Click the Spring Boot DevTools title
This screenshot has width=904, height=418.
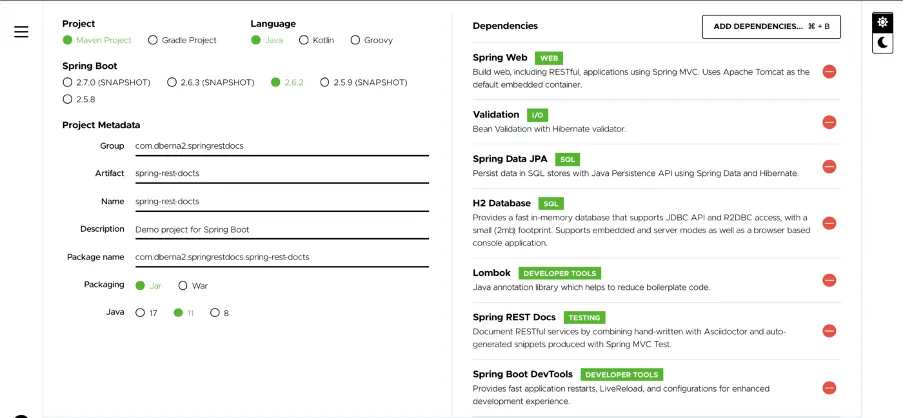[523, 374]
